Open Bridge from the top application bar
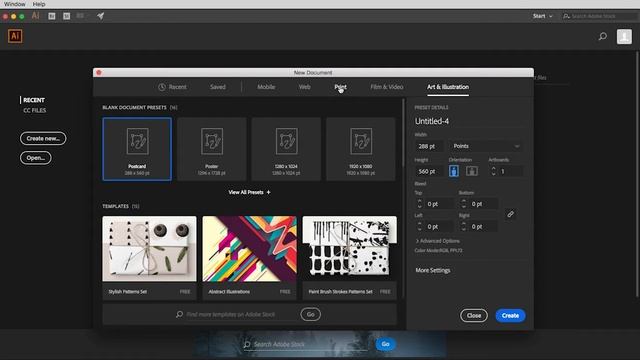The image size is (640, 360). [x=52, y=16]
